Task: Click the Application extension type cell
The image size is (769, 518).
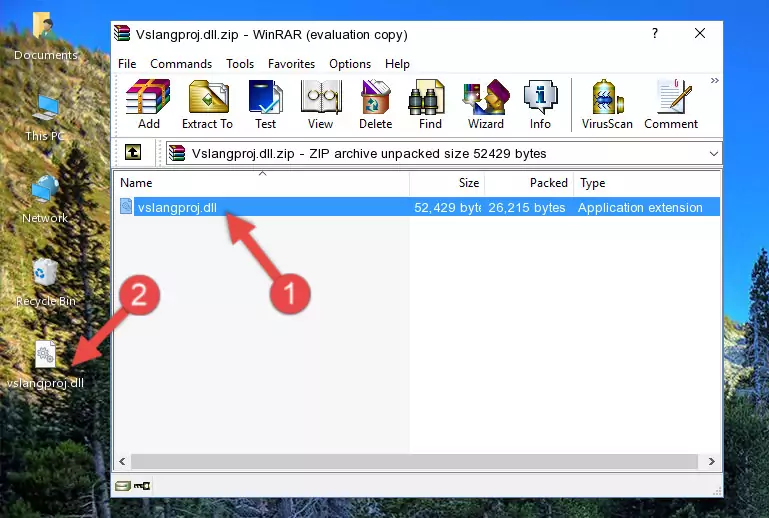Action: (x=640, y=207)
